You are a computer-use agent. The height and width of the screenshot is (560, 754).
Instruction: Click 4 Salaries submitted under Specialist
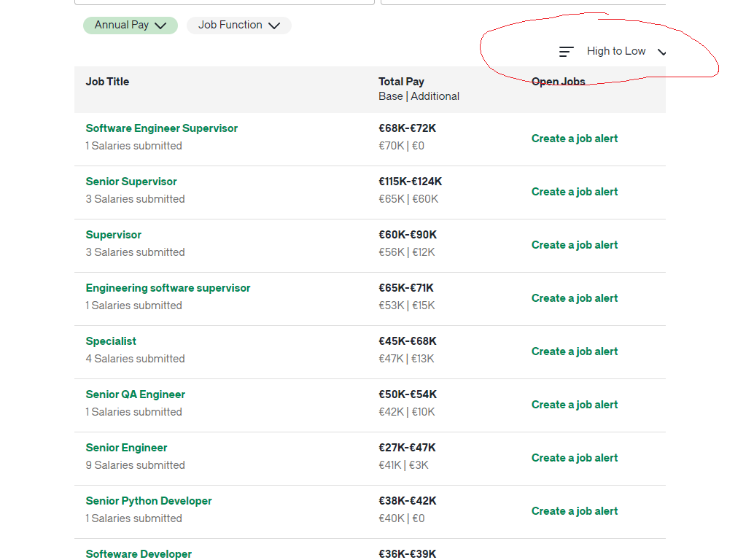click(135, 359)
